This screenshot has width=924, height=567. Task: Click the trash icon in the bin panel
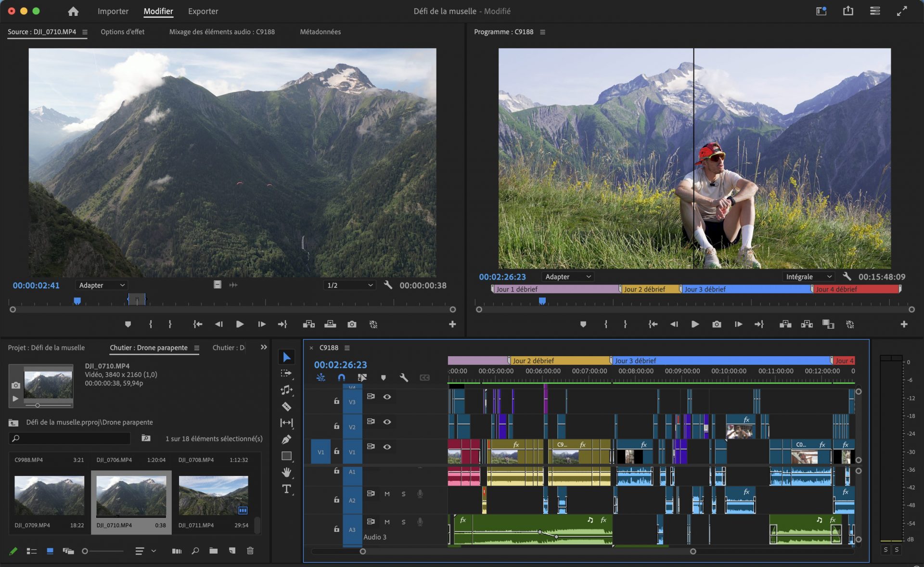[x=250, y=551]
